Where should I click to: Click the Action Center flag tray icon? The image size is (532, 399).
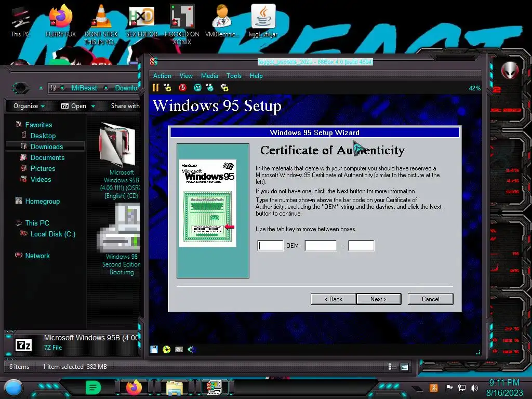pos(449,388)
